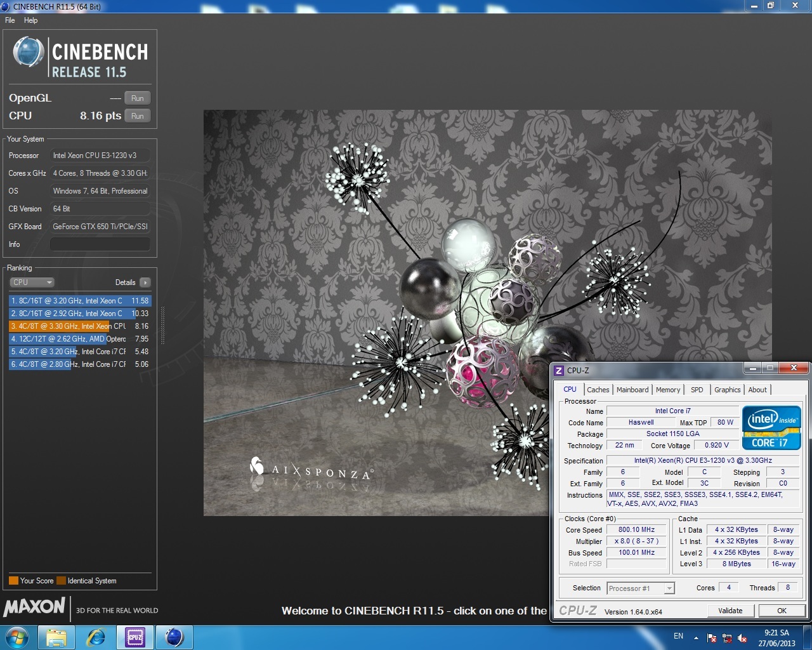Click the Your Score orange legend swatch
This screenshot has width=812, height=650.
click(13, 581)
